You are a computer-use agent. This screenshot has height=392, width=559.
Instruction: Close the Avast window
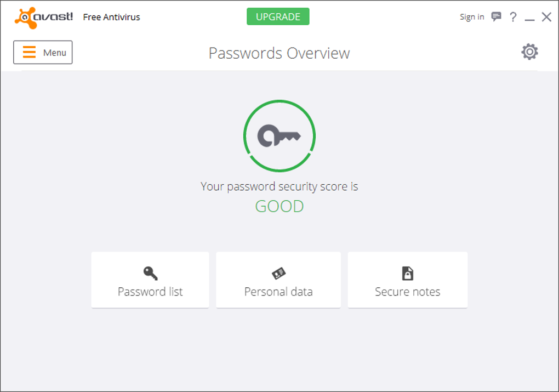click(546, 17)
